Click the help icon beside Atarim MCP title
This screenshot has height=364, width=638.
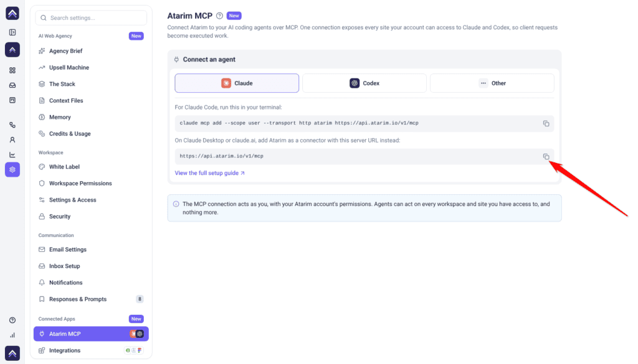219,16
